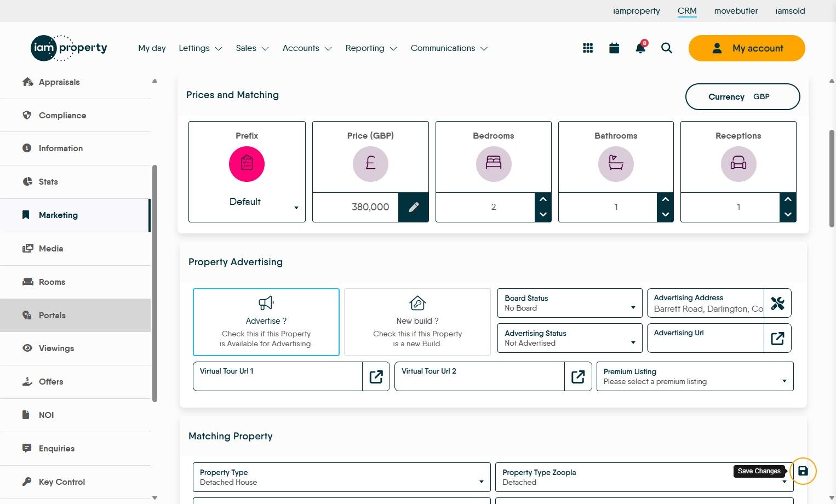Increase the Bathrooms count
Image resolution: width=836 pixels, height=504 pixels.
coord(665,199)
